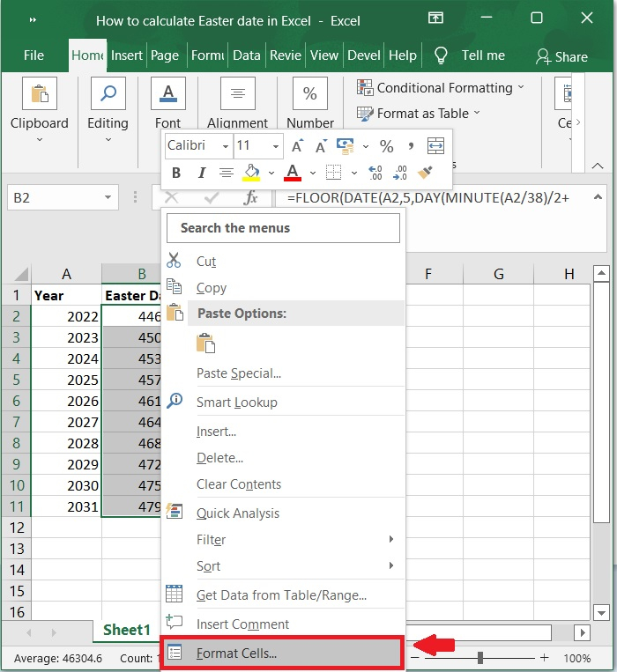617x672 pixels.
Task: Select Quick Analysis menu item
Action: (x=284, y=513)
